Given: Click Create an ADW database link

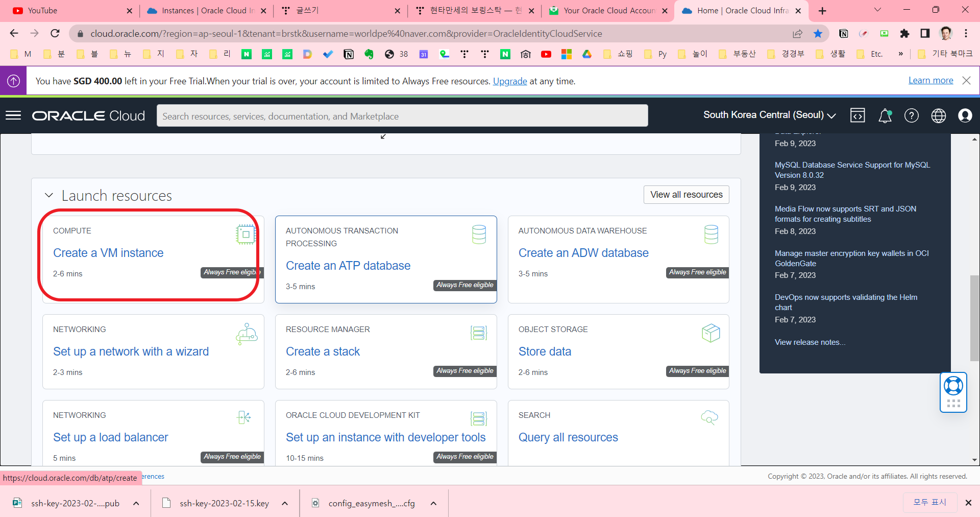Looking at the screenshot, I should (583, 253).
